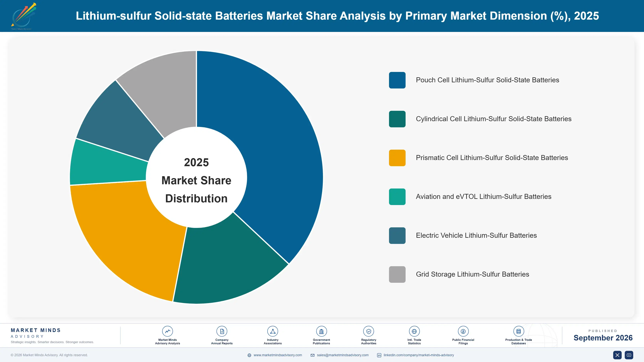Click the Production & Trade Databases icon
This screenshot has height=362, width=644.
518,331
